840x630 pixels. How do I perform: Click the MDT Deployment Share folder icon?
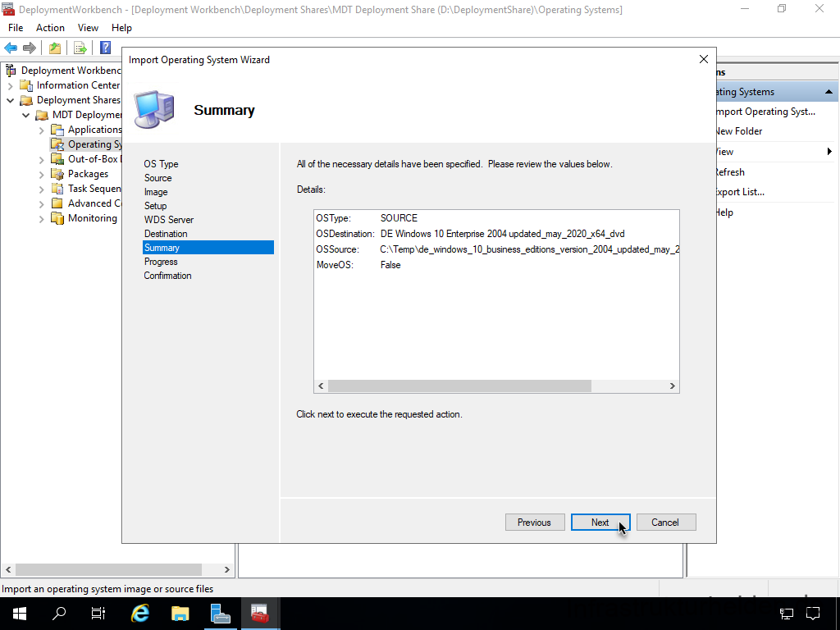(41, 115)
